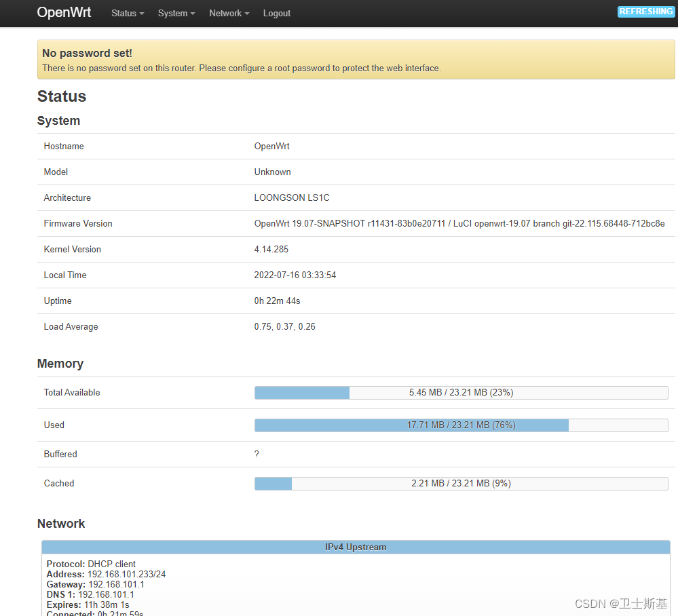
Task: Click the Firmware Version row label
Action: 78,223
